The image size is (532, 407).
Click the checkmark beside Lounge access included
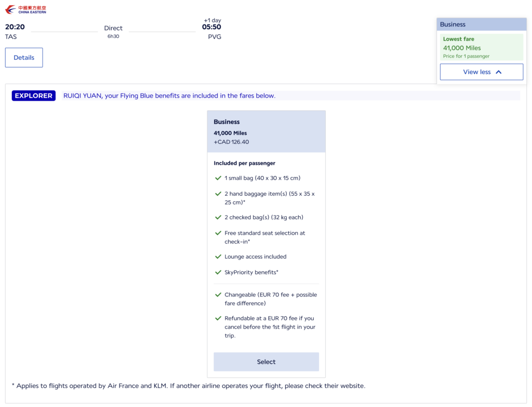pos(218,257)
